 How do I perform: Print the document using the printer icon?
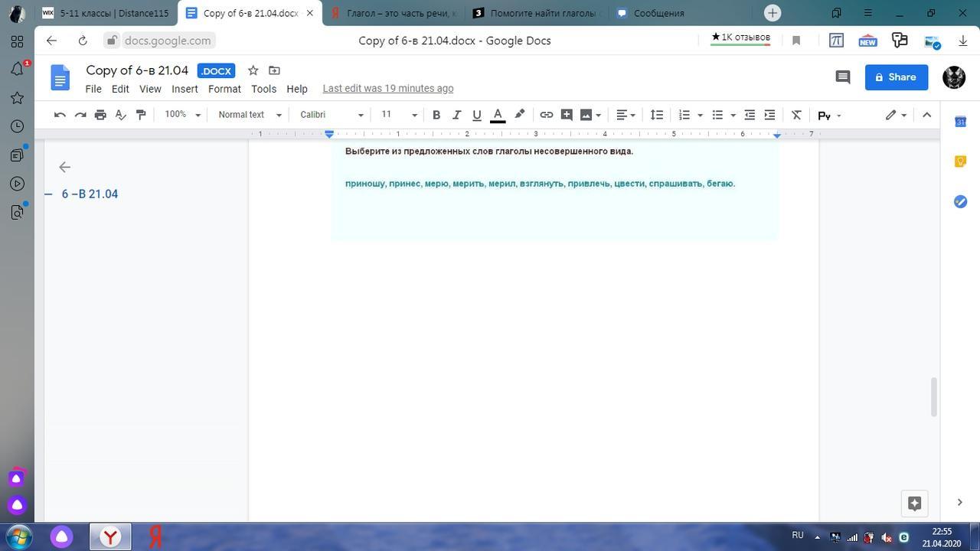point(100,115)
